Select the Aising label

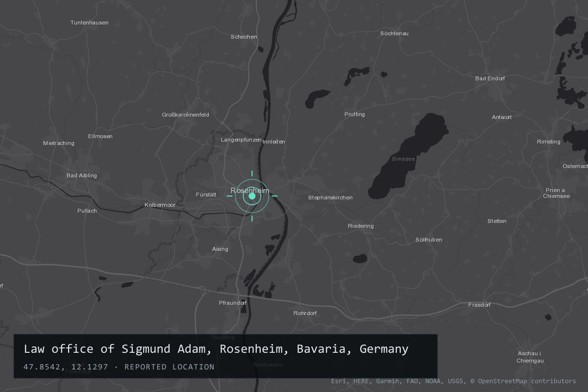point(220,249)
